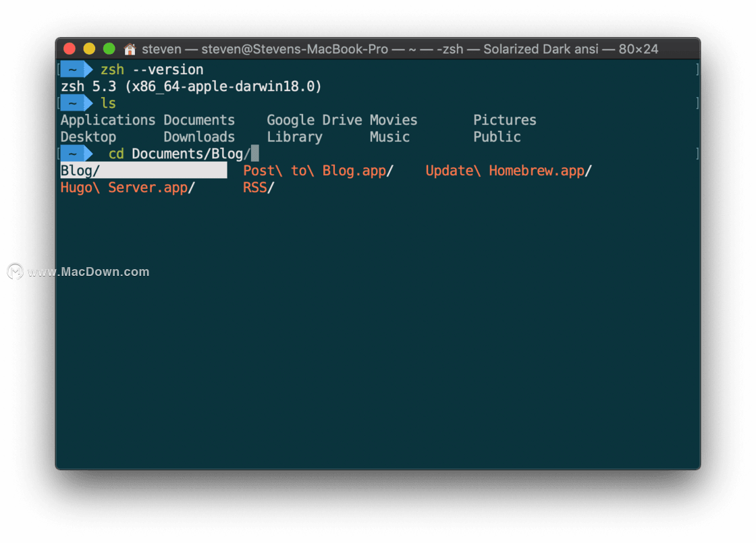The image size is (756, 543).
Task: Click the green zoom window button
Action: (x=109, y=49)
